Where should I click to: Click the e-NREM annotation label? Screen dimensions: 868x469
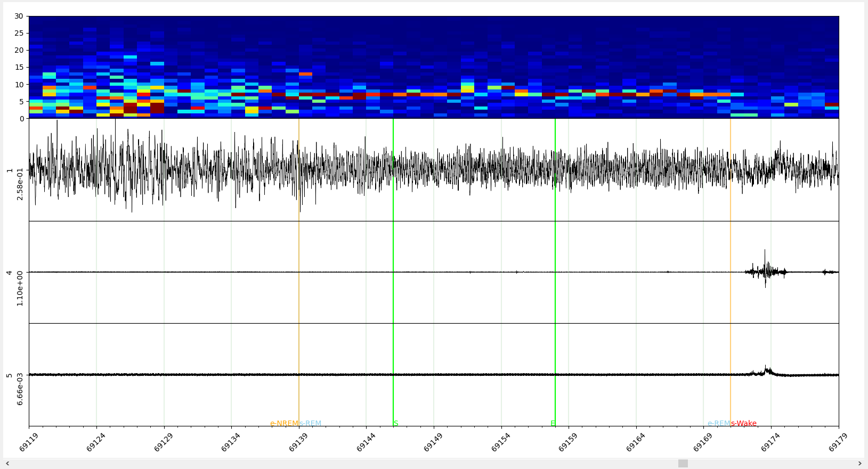(284, 424)
